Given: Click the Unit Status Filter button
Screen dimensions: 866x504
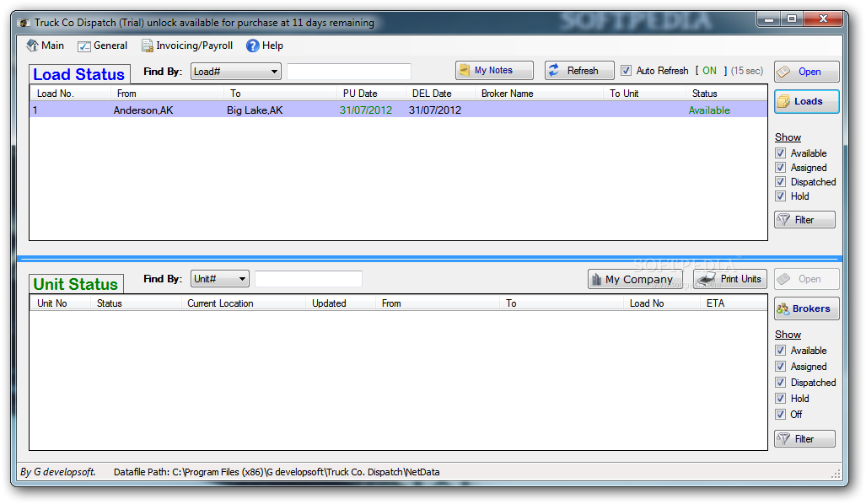Looking at the screenshot, I should pyautogui.click(x=804, y=439).
